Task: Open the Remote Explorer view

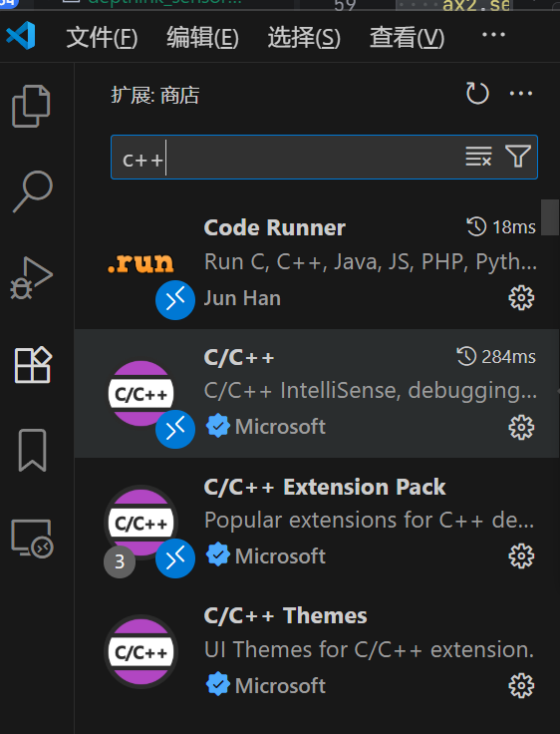Action: pyautogui.click(x=32, y=538)
